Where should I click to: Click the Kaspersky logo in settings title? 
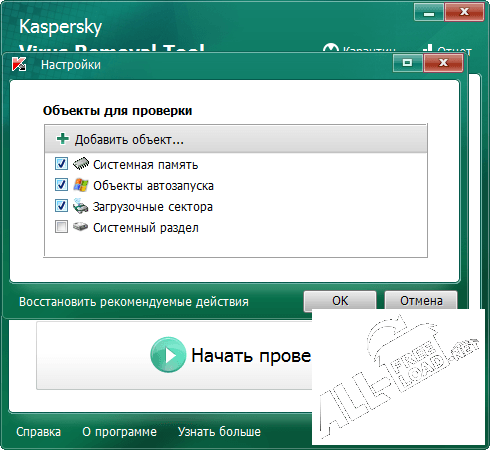pyautogui.click(x=19, y=64)
